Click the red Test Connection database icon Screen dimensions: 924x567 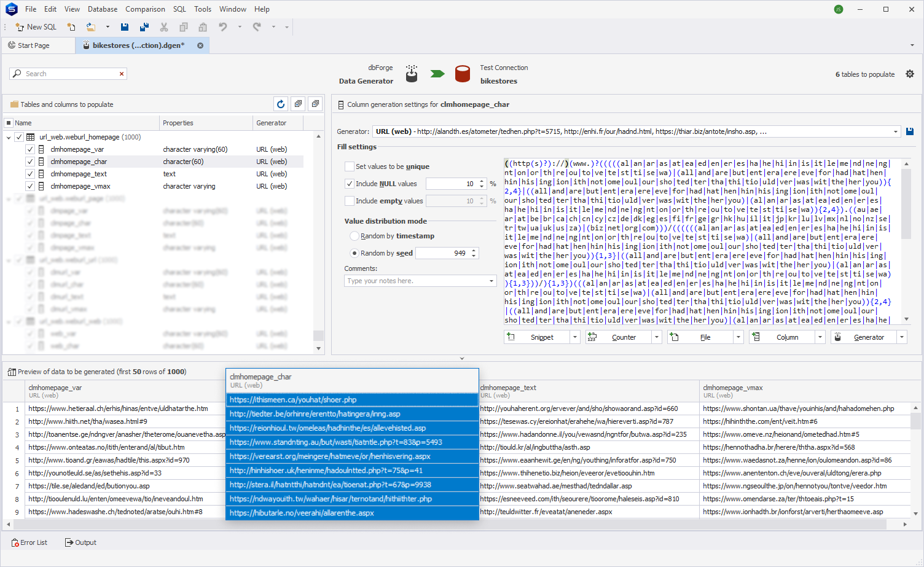pos(463,74)
